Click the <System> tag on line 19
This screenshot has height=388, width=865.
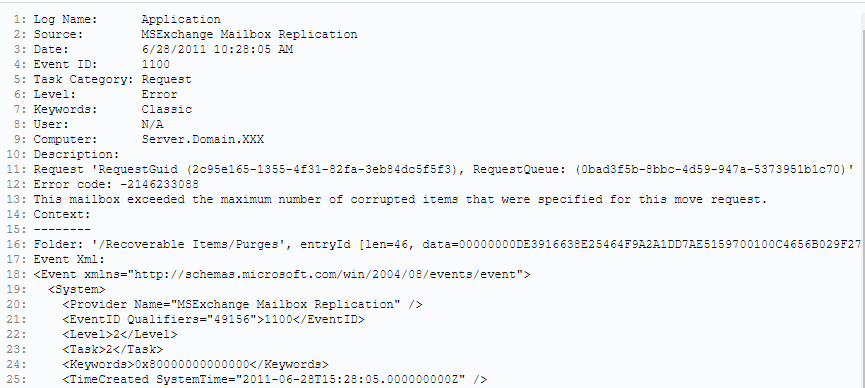tap(77, 289)
